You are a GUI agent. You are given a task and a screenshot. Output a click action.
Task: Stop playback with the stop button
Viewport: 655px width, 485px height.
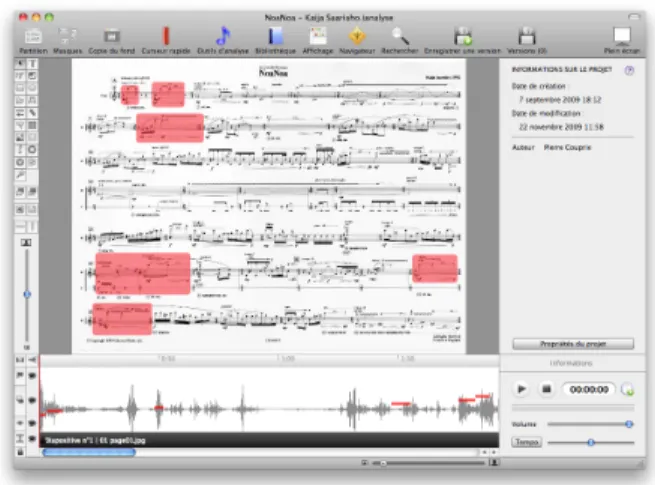pyautogui.click(x=546, y=389)
